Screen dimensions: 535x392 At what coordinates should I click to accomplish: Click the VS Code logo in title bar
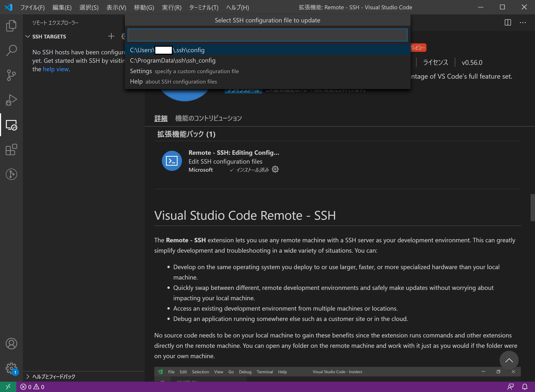8,7
